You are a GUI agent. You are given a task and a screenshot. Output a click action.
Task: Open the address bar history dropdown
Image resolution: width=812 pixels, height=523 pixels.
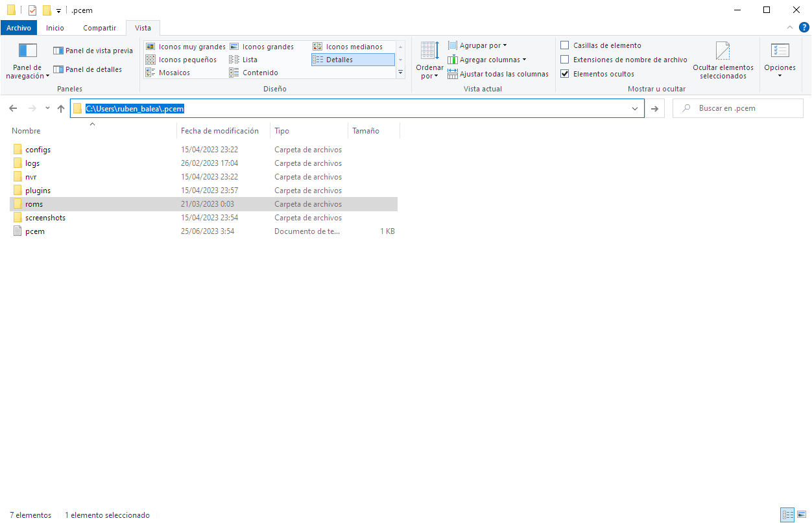[635, 108]
